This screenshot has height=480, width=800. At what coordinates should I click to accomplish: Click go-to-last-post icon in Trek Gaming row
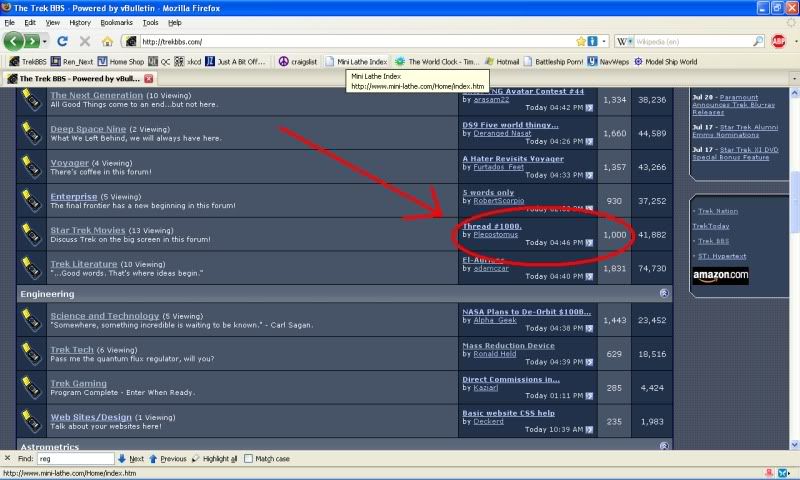pyautogui.click(x=589, y=395)
